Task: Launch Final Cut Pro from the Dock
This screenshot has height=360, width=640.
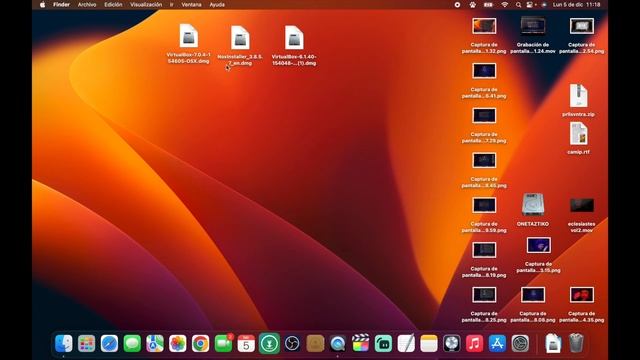Action: tap(360, 344)
